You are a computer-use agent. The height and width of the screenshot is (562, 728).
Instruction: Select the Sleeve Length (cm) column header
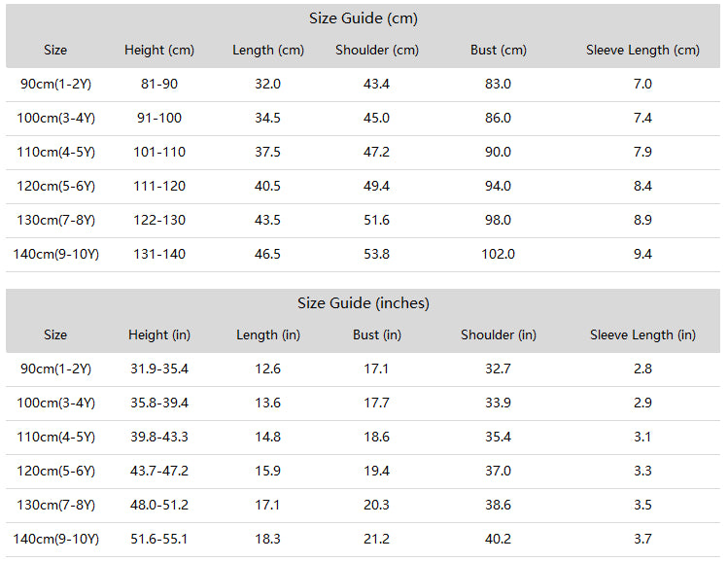coord(642,50)
